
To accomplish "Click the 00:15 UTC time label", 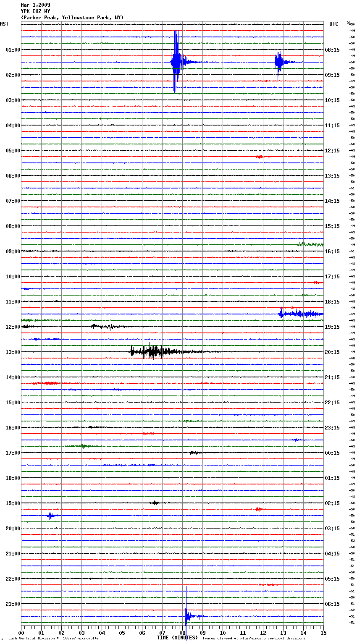I will tap(332, 453).
